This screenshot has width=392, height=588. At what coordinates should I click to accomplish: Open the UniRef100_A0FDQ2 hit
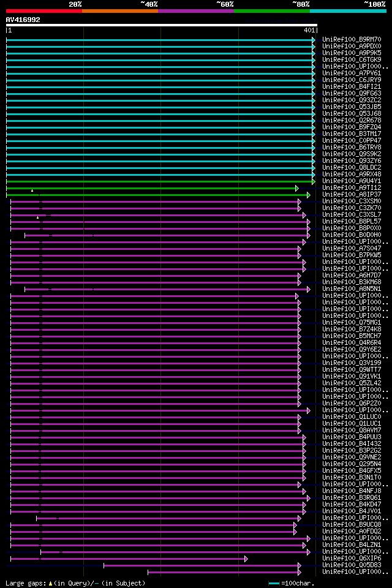point(352,532)
